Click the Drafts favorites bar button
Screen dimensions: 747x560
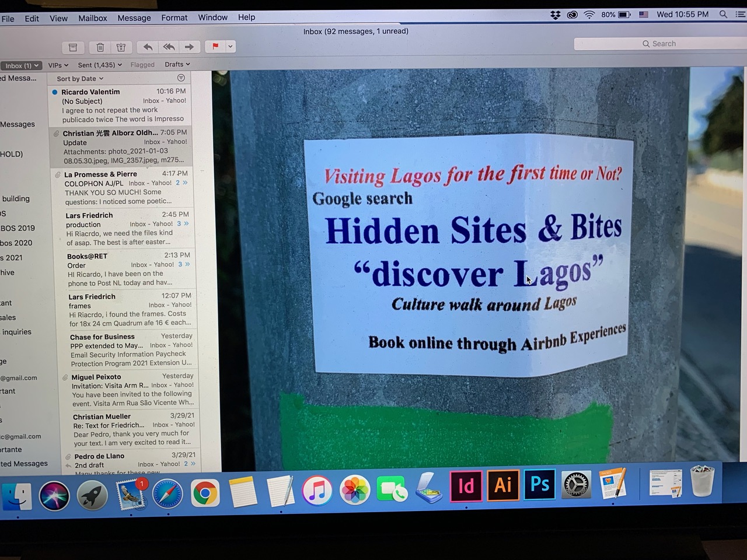[177, 65]
